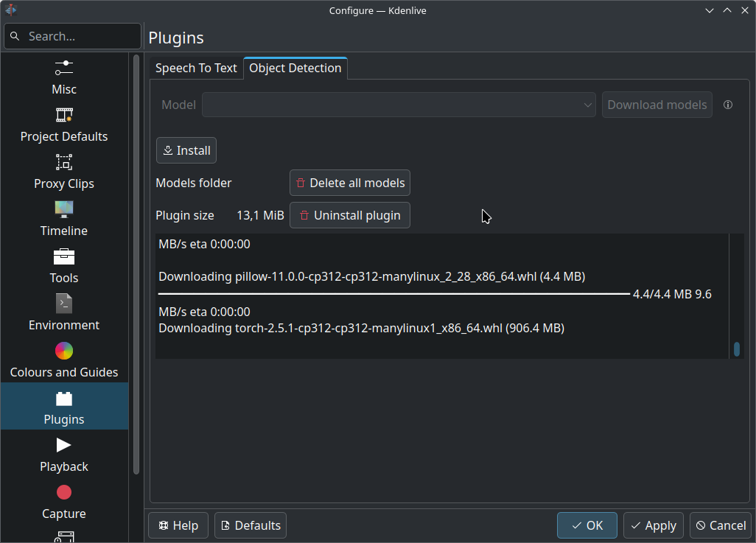The height and width of the screenshot is (543, 756).
Task: Select Playback settings category
Action: pos(64,455)
